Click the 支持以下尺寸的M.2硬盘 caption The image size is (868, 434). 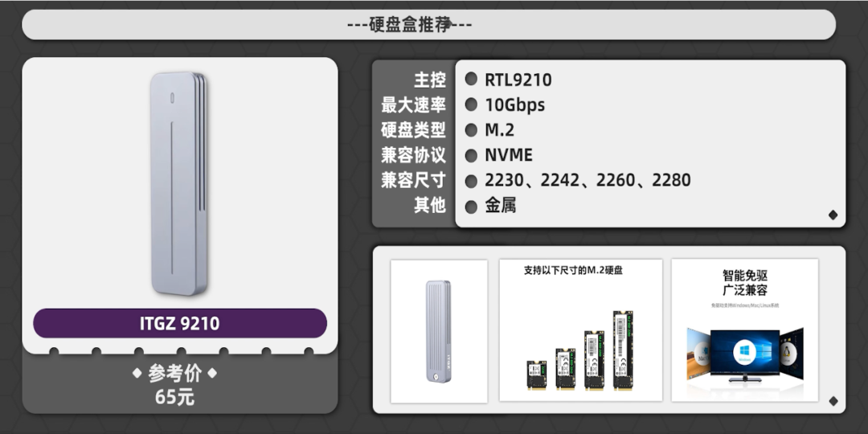coord(574,271)
